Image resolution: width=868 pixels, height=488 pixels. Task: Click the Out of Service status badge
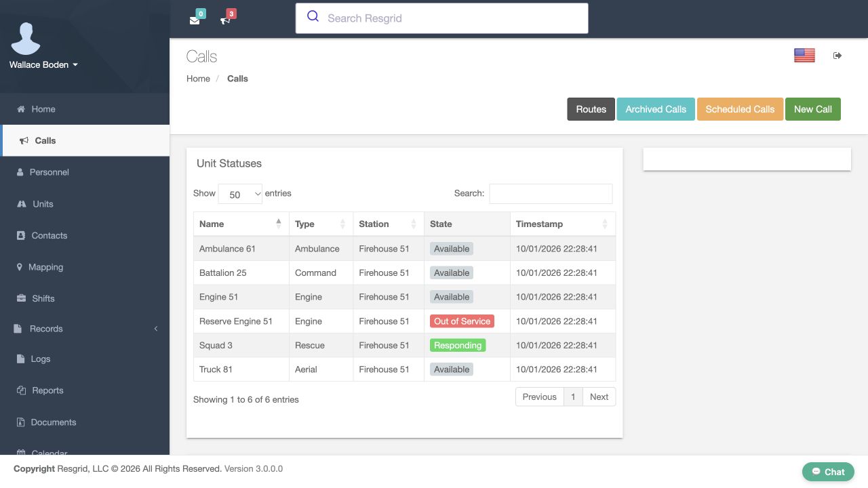[x=462, y=321]
